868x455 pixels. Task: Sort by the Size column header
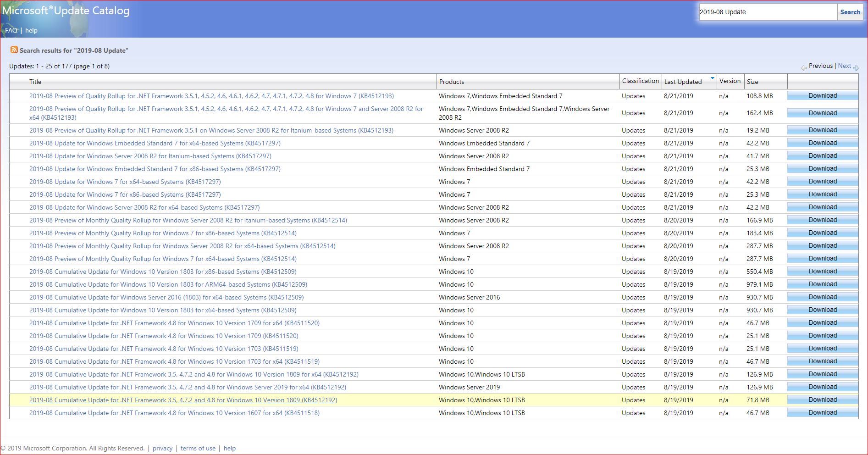(x=752, y=82)
